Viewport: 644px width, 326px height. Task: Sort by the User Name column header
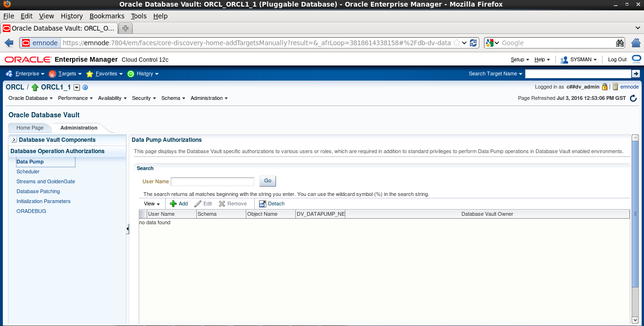172,214
